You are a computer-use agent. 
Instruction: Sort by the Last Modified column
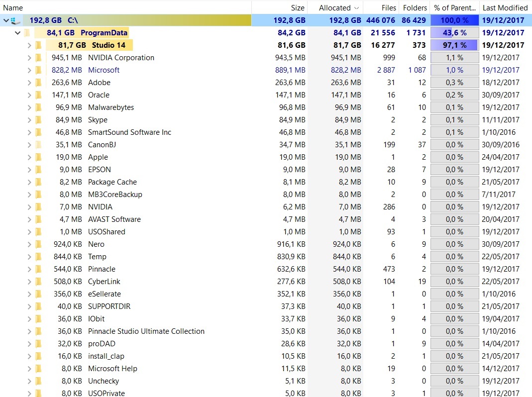point(505,7)
